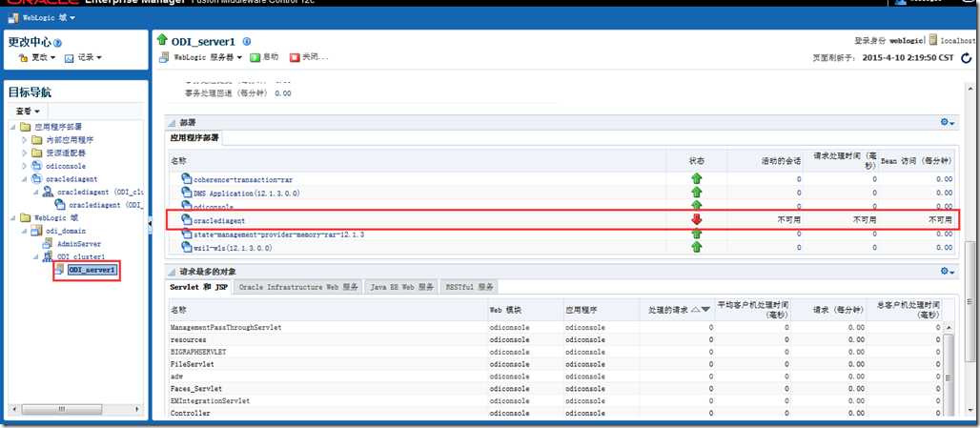Click ODI_cluster1 cluster icon in tree
The height and width of the screenshot is (428, 980).
[48, 256]
